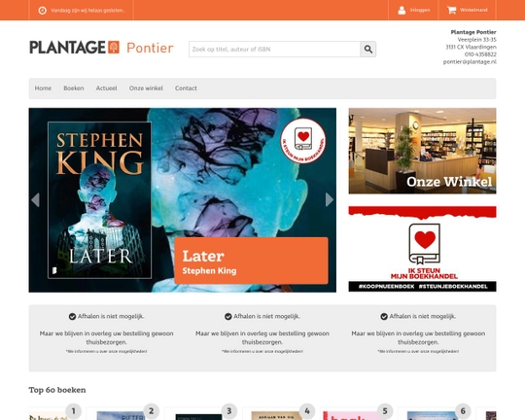Click the PLANTAGE Pontier logo text

pos(101,48)
